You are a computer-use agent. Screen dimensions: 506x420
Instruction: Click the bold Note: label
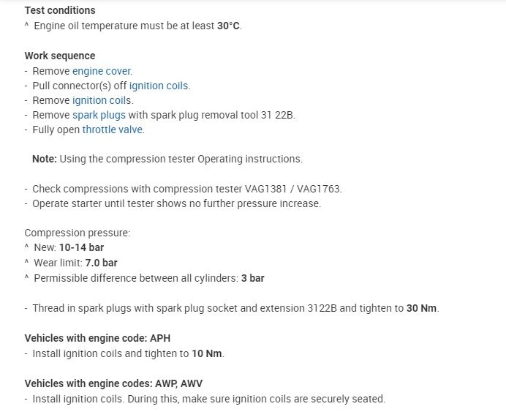[x=44, y=159]
